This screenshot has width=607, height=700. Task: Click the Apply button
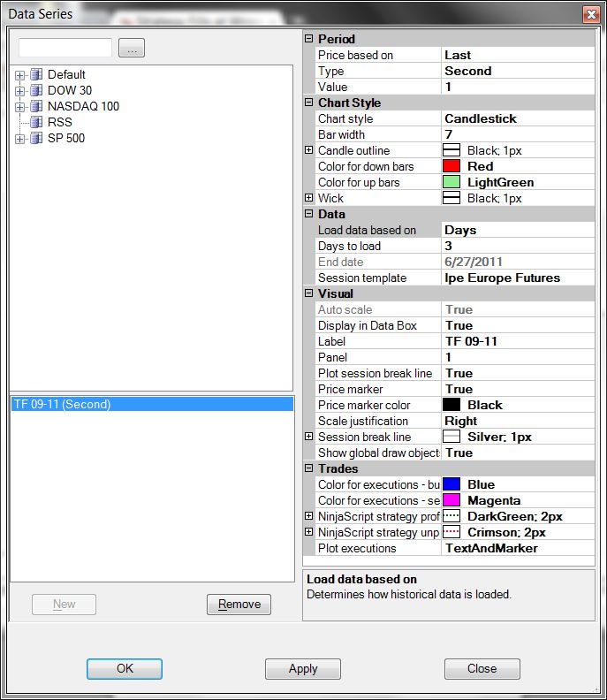click(303, 669)
